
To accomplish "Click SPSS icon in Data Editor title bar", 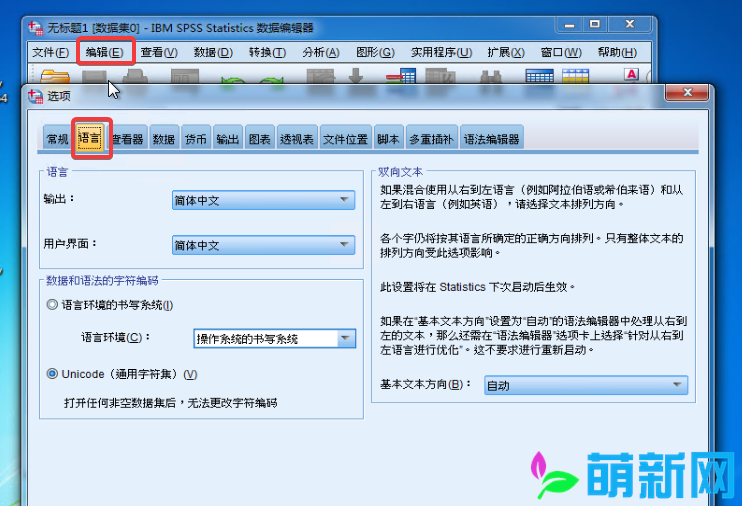I will pos(35,28).
